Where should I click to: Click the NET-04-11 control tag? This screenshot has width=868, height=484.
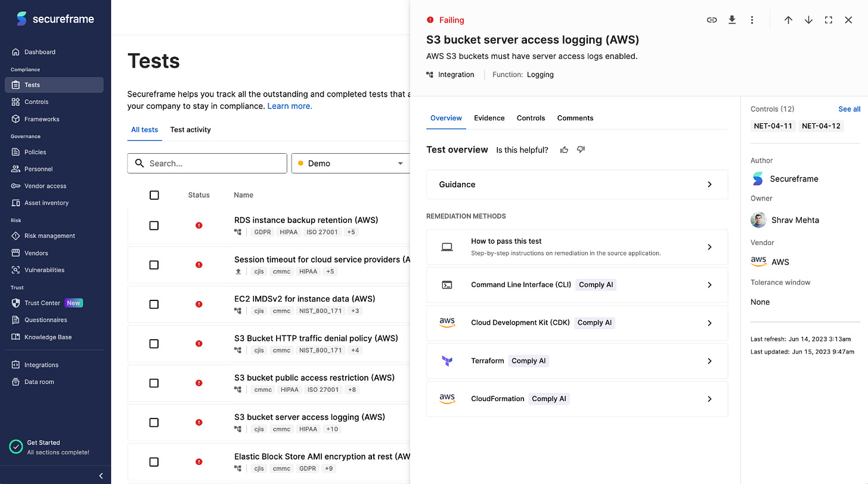pos(773,126)
